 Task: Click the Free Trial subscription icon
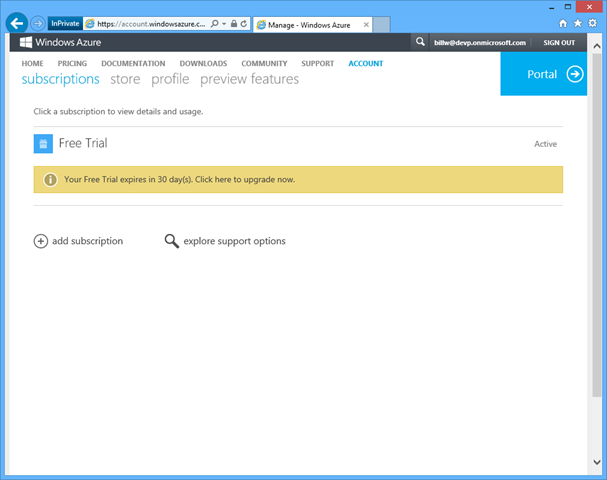42,144
